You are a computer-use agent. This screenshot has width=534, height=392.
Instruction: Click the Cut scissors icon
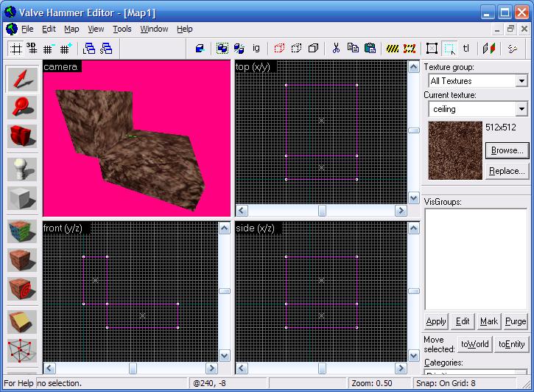[336, 49]
